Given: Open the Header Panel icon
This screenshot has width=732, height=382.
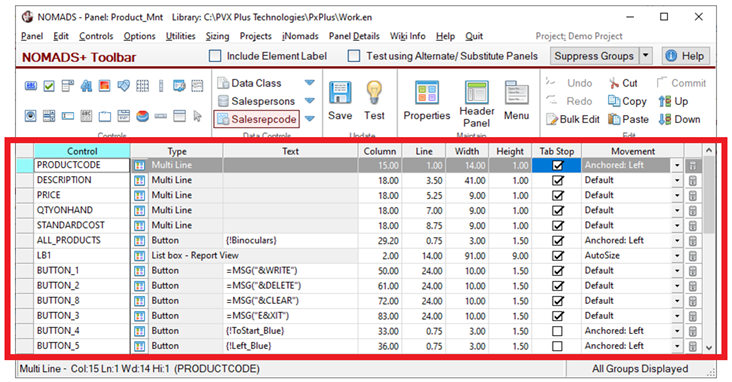Looking at the screenshot, I should click(x=476, y=92).
